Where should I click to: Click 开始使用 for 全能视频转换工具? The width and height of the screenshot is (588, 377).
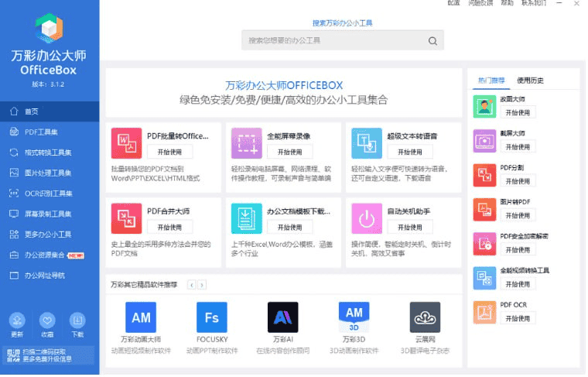point(519,285)
